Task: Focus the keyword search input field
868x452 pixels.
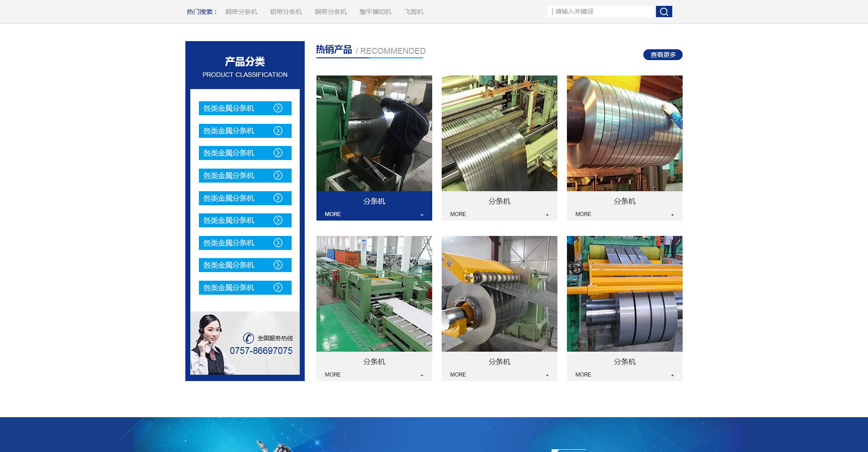Action: click(601, 12)
